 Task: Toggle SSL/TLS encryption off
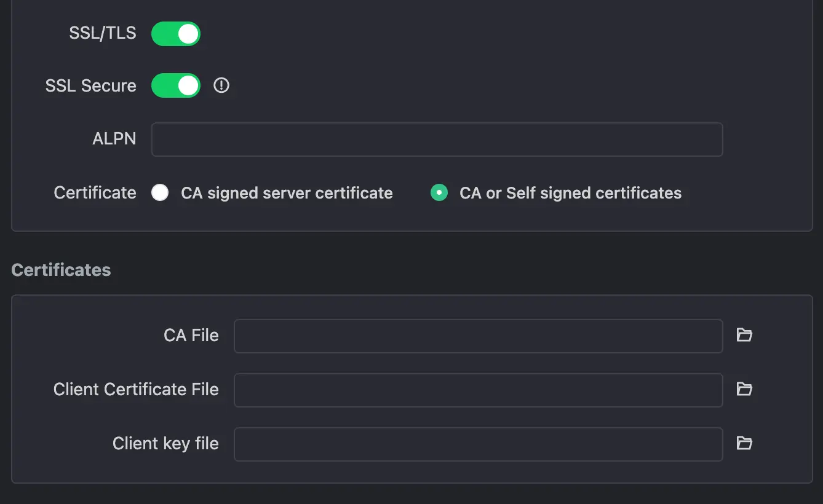point(175,34)
